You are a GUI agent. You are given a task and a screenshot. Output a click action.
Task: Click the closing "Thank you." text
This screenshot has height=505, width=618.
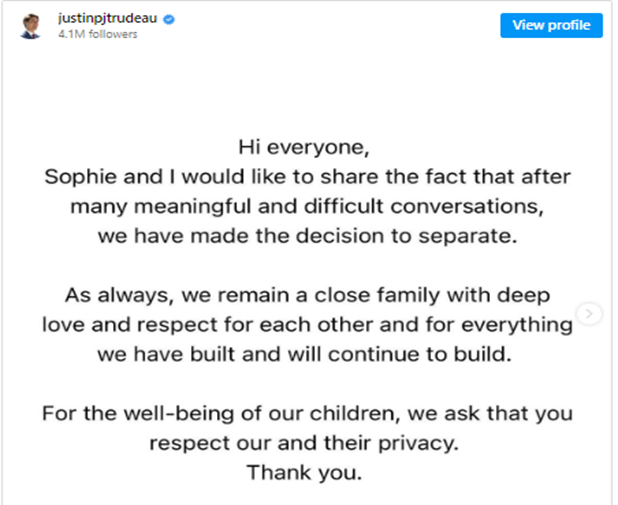click(x=304, y=472)
